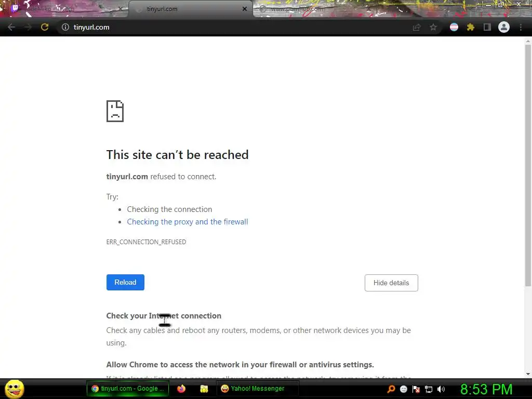Click the browser forward arrow
This screenshot has width=532, height=399.
coord(28,27)
